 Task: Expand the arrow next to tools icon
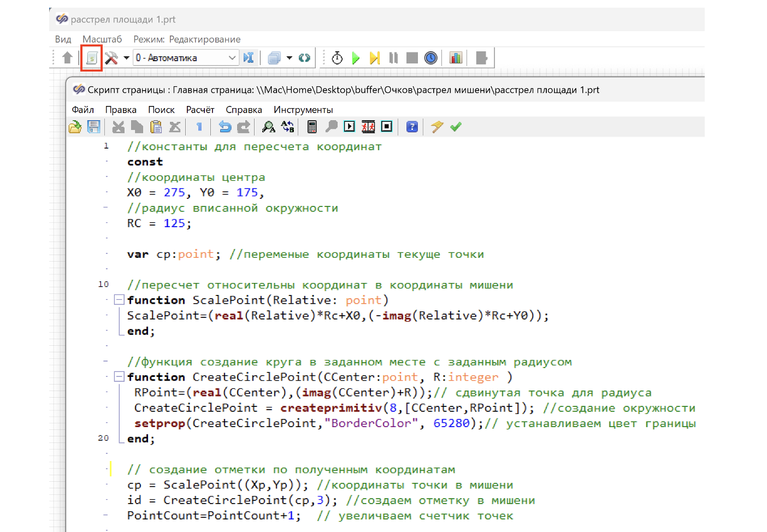coord(126,58)
